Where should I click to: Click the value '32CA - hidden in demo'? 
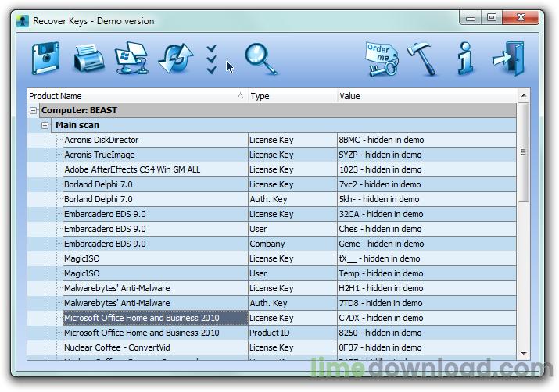coord(381,214)
